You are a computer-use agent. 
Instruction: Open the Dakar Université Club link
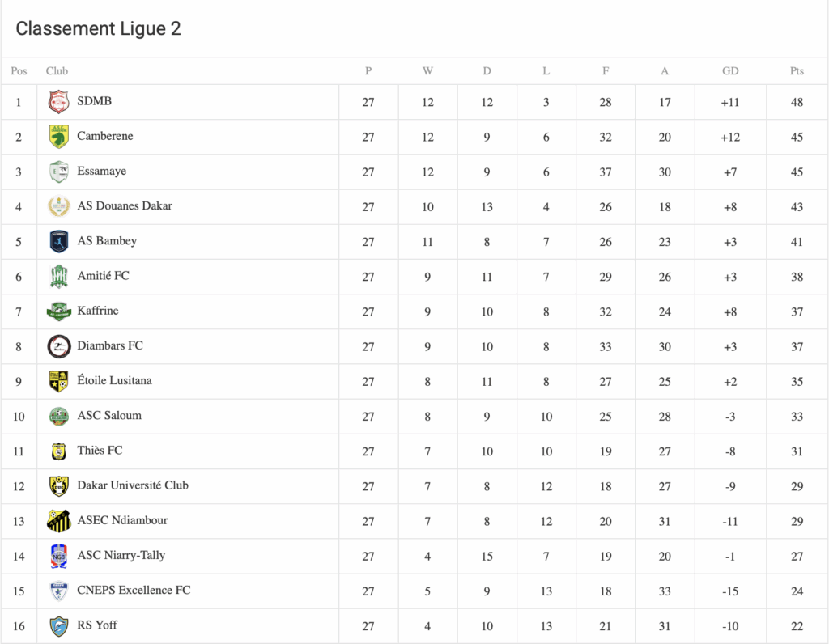point(133,485)
